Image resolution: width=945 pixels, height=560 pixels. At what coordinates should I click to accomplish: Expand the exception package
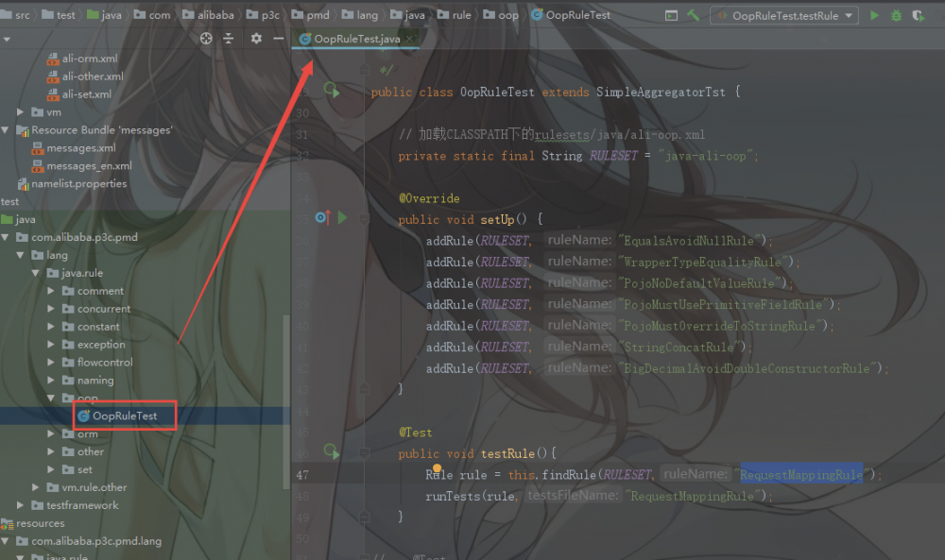click(x=51, y=345)
